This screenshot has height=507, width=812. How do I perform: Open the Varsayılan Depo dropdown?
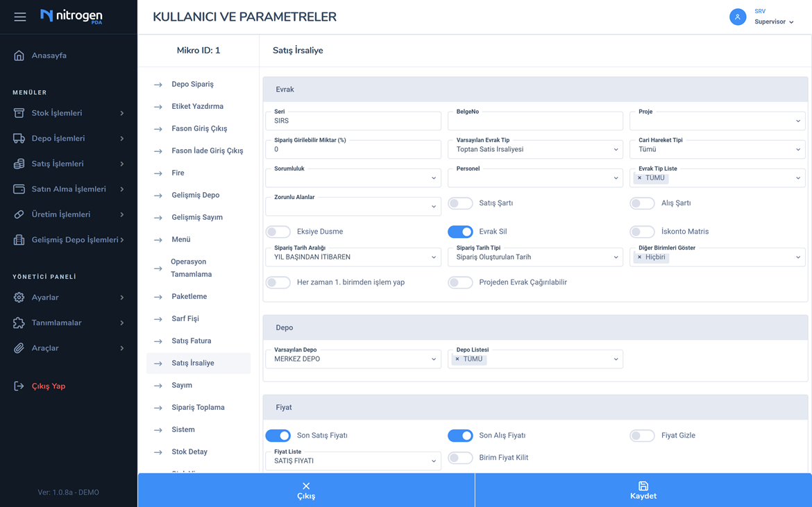coord(353,359)
